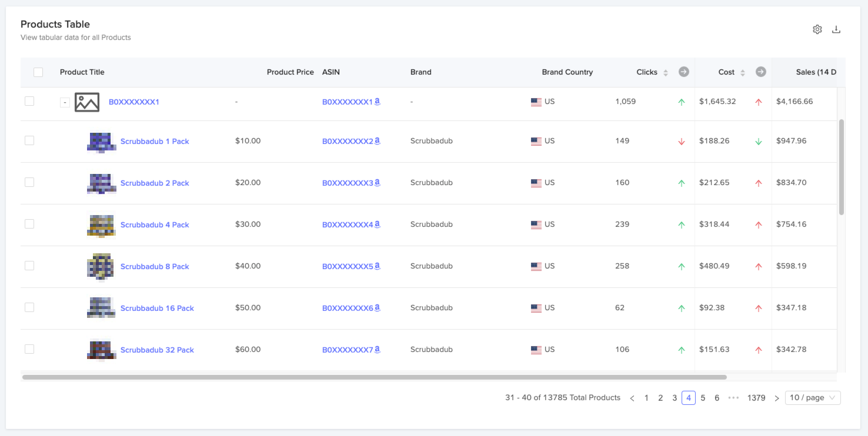The image size is (868, 436).
Task: Go to page 6
Action: (717, 398)
